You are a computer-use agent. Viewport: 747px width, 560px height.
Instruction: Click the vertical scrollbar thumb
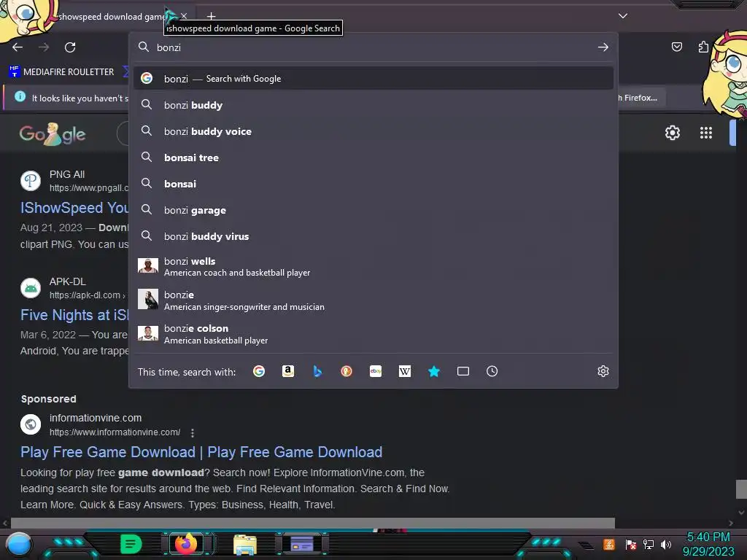pyautogui.click(x=741, y=489)
